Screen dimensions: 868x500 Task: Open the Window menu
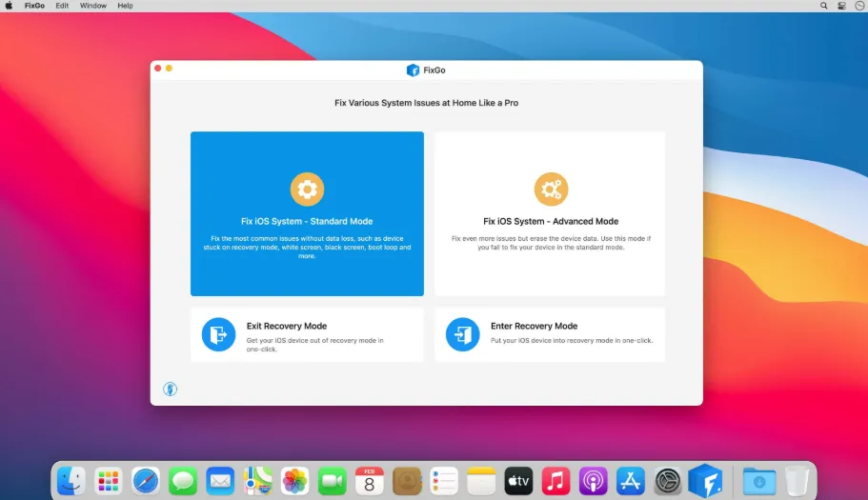[x=93, y=6]
